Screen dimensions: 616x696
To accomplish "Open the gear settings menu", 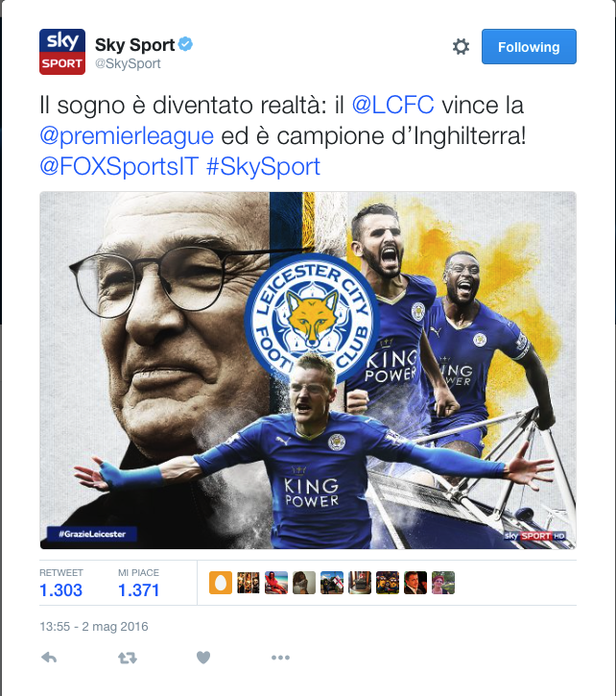I will 461,47.
